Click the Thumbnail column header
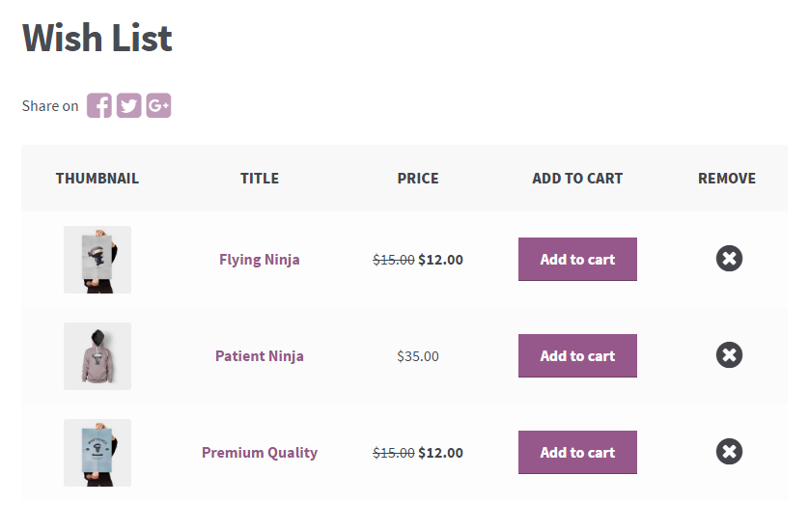The image size is (809, 532). pyautogui.click(x=98, y=179)
